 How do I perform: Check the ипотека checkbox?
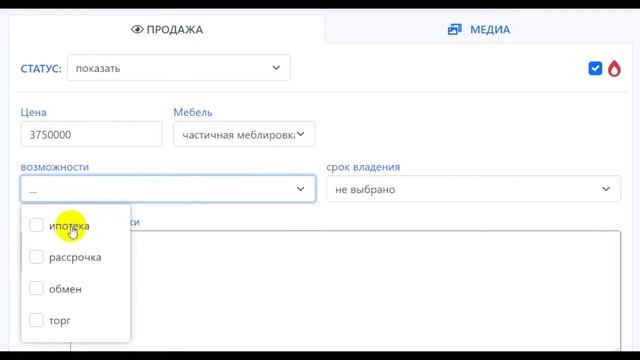point(36,225)
